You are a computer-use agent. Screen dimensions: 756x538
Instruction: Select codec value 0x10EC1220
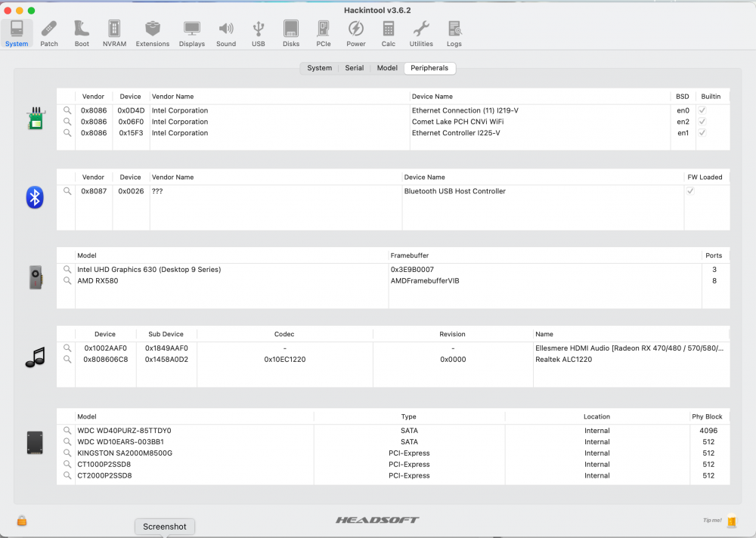(285, 359)
